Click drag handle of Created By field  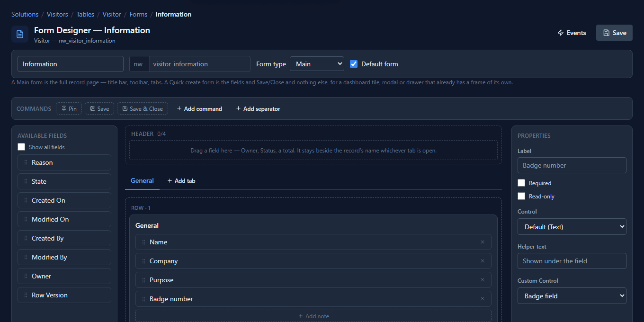pyautogui.click(x=26, y=238)
